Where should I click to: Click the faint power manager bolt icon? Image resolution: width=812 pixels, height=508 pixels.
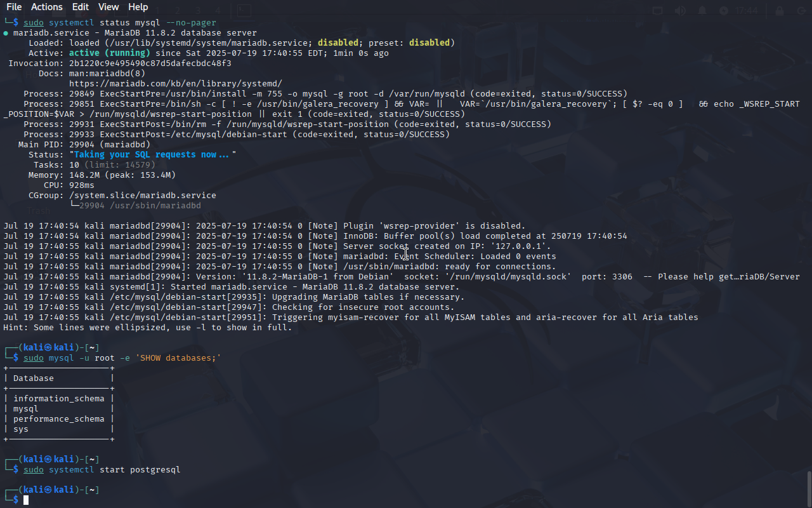(724, 11)
